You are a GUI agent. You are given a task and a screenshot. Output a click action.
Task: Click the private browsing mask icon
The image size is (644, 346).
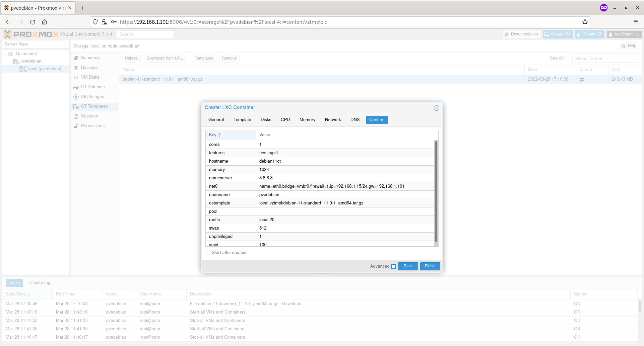603,8
